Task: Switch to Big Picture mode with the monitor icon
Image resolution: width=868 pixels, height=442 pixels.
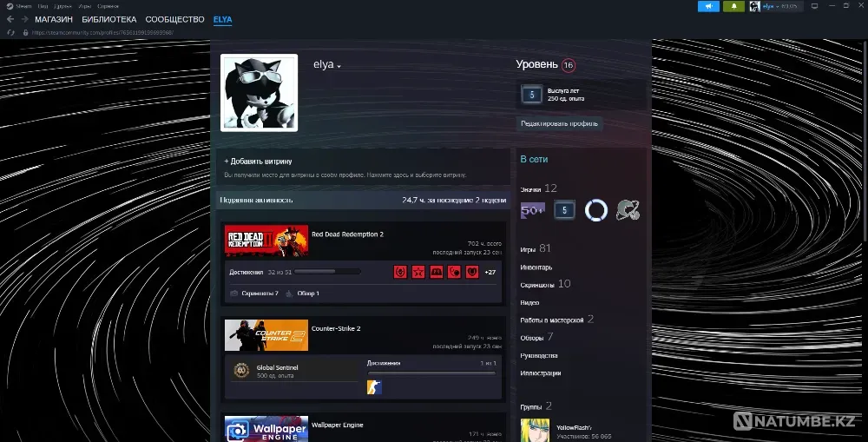Action: pyautogui.click(x=814, y=6)
